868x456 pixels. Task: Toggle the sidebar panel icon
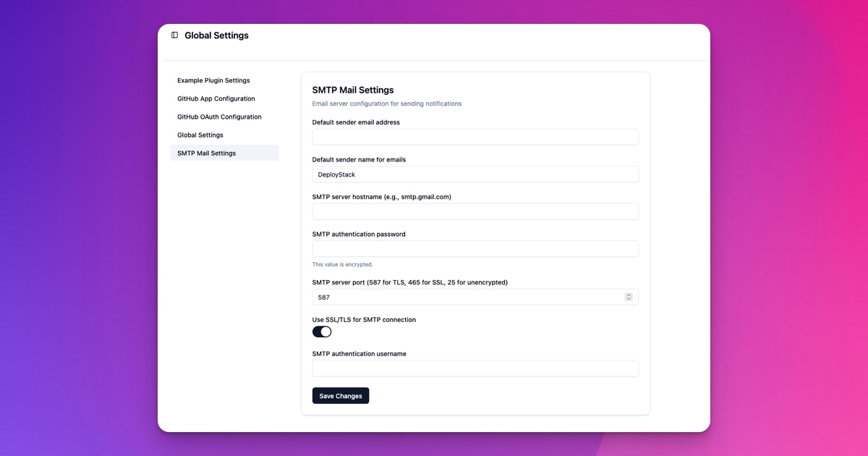(174, 35)
